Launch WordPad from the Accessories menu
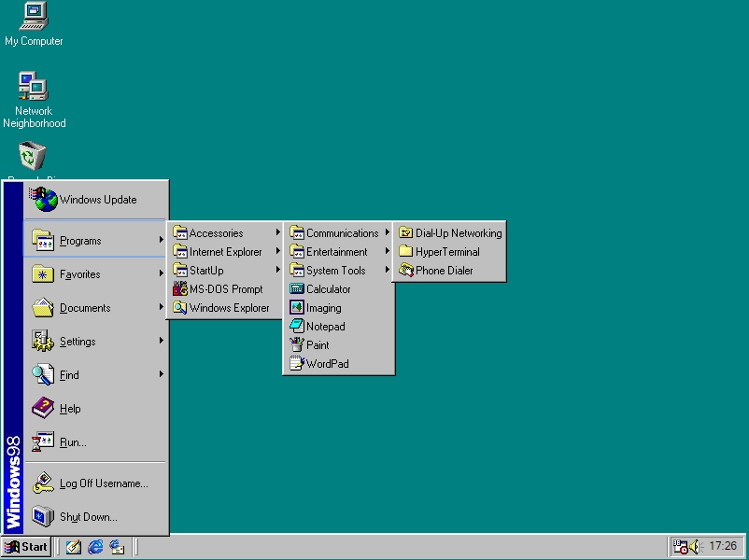 click(339, 363)
